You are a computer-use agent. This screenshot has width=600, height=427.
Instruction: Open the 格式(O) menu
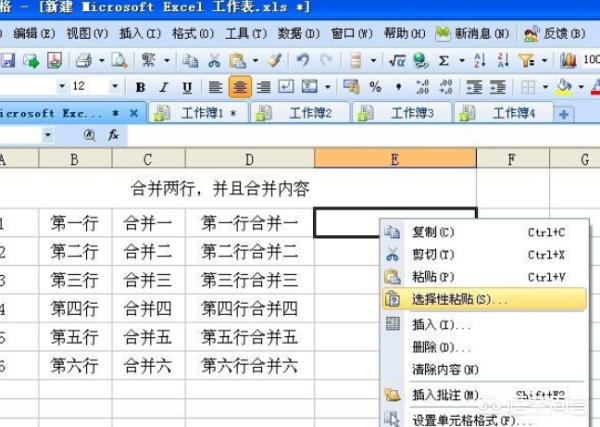coord(193,34)
